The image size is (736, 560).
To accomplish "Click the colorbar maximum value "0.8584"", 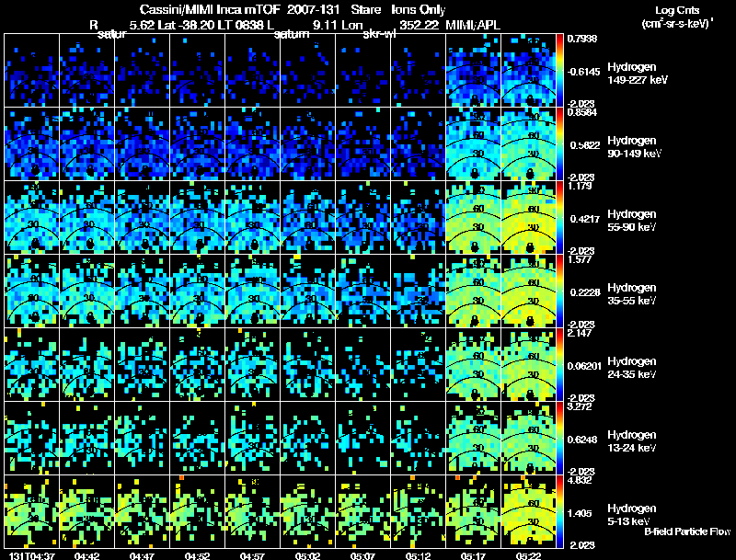I will (x=582, y=112).
